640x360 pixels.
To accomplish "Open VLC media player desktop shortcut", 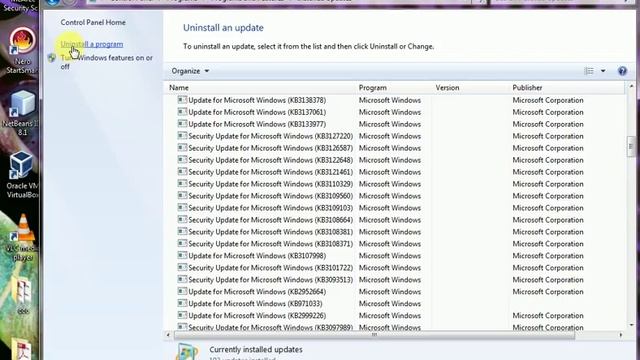I will [22, 238].
